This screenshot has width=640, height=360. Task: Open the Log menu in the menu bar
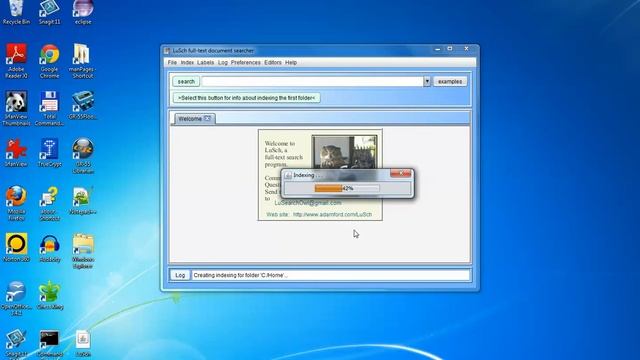point(222,62)
